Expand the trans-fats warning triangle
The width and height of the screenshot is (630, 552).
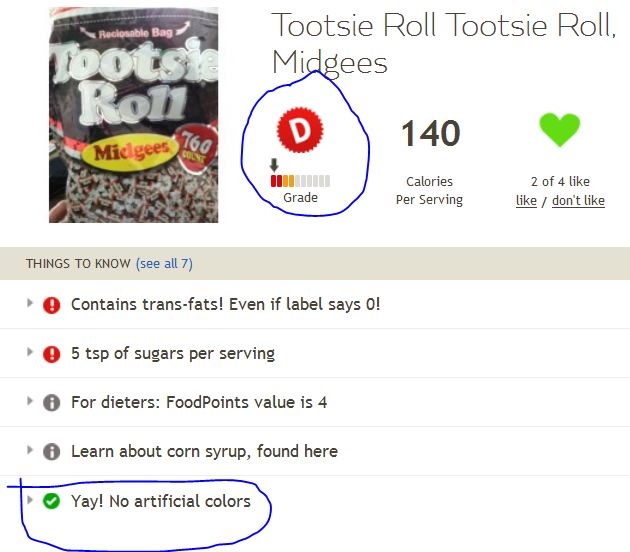(29, 303)
